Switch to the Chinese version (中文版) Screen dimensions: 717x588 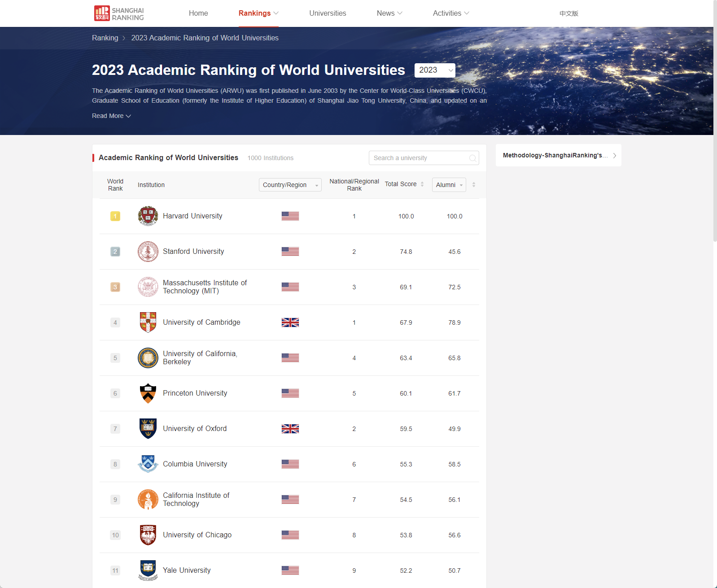[568, 13]
